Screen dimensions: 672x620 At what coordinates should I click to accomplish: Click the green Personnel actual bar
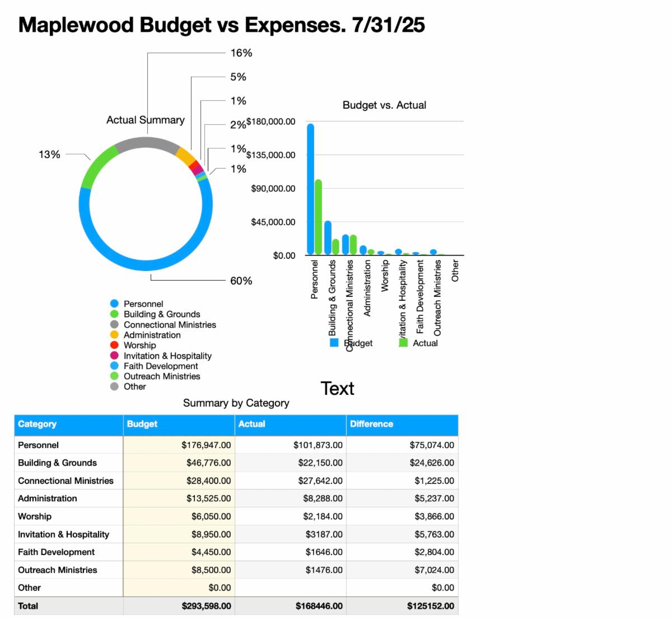pyautogui.click(x=318, y=217)
